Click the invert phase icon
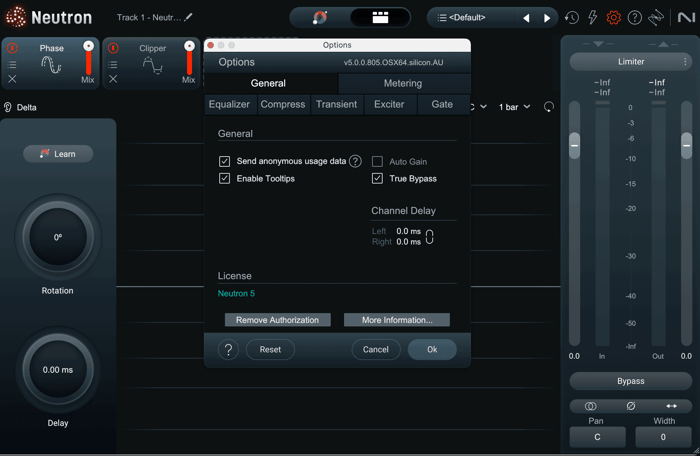 630,406
